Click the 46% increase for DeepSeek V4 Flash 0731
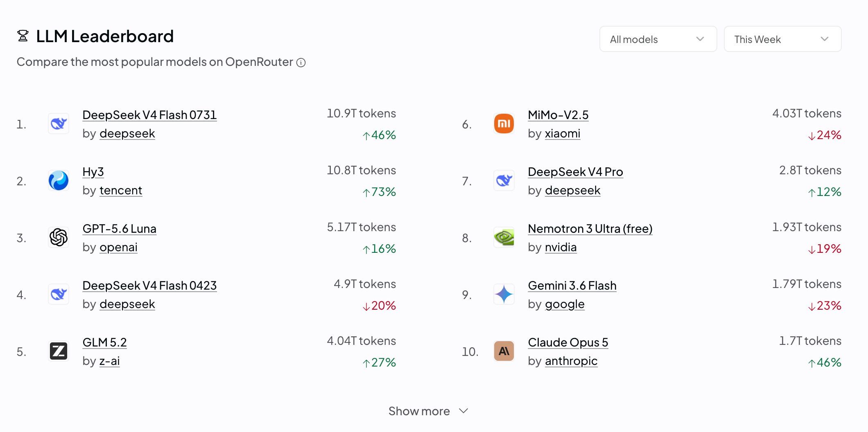Screen dimensions: 868x432 (379, 135)
